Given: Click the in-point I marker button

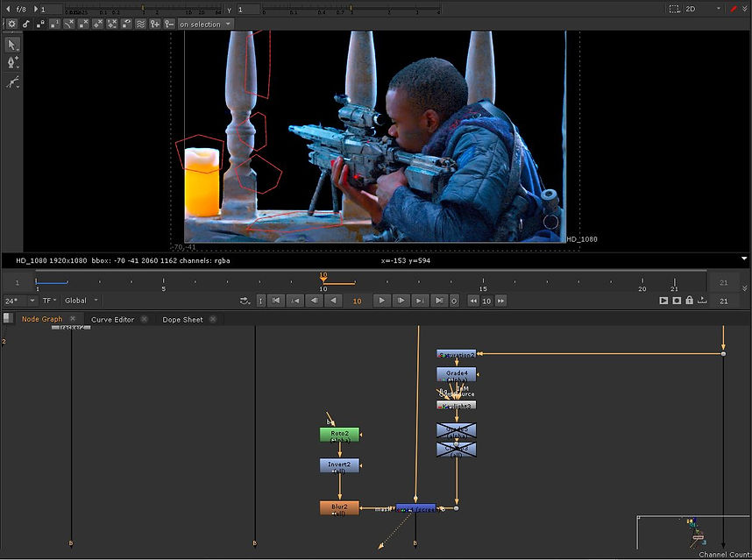Looking at the screenshot, I should tap(261, 301).
